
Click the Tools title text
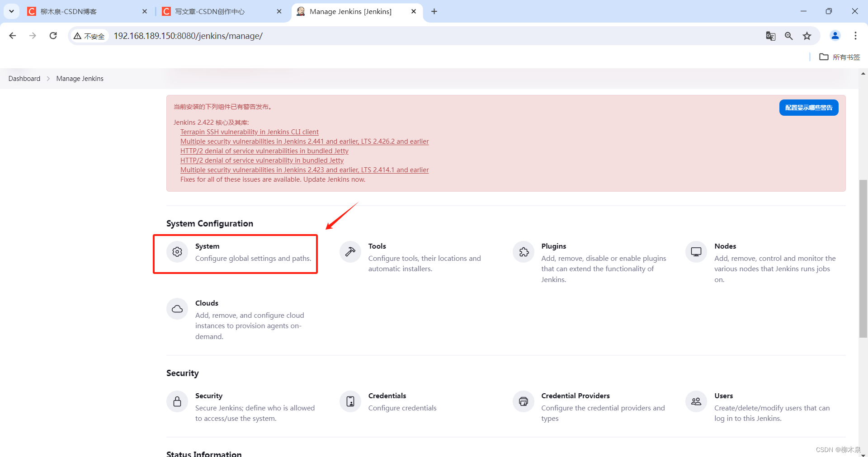tap(377, 246)
